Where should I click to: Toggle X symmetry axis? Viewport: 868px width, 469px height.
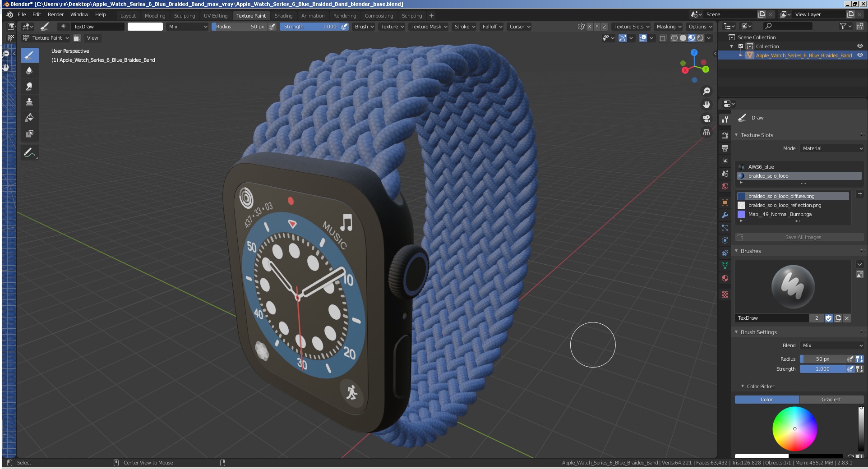point(589,27)
